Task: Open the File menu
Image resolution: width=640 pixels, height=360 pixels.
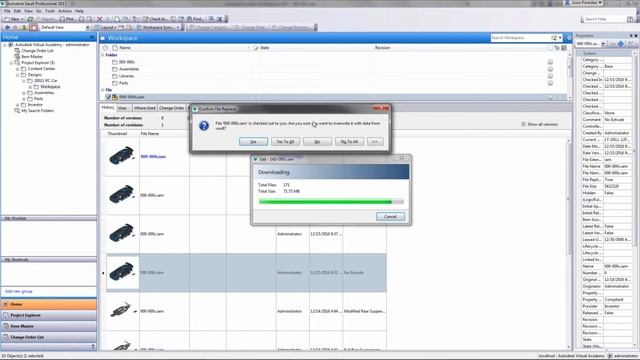Action: [7, 11]
